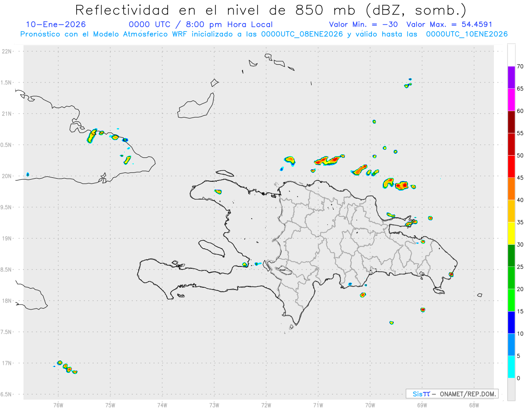Screen dimensions: 532x411
Task: Click the longitude axis label '75W'
Action: tap(110, 405)
